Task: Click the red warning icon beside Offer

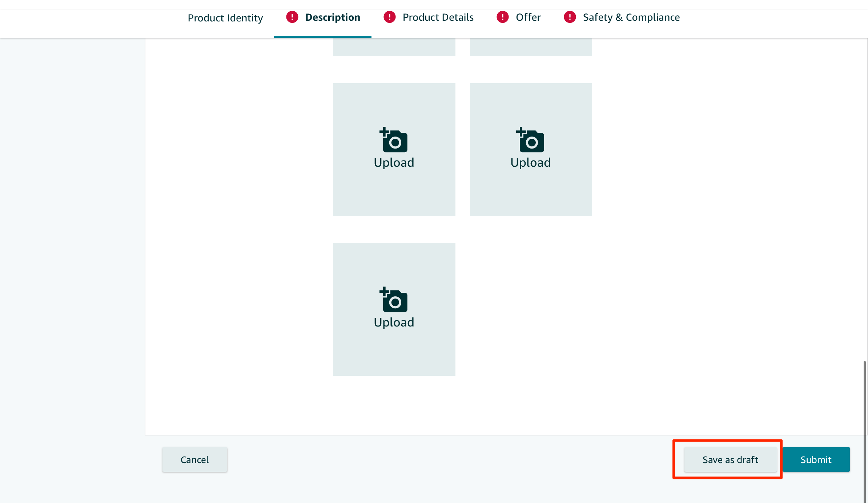Action: pos(502,17)
